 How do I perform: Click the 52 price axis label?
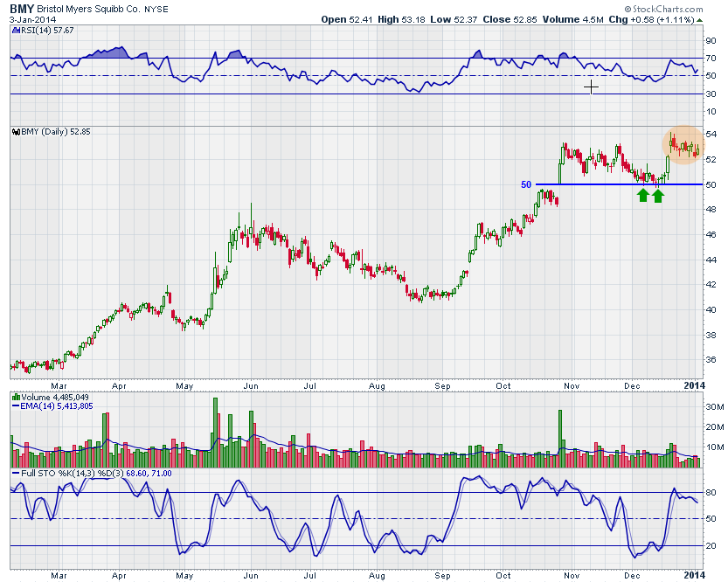coord(711,160)
